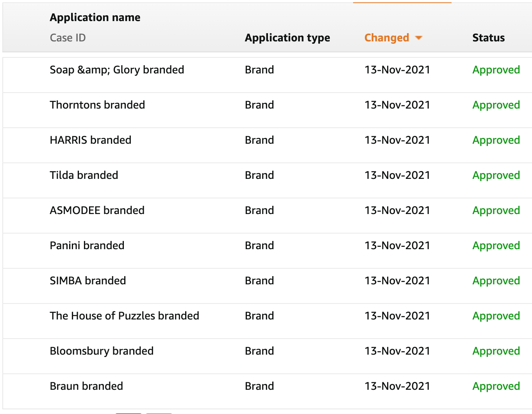
Task: Select the Approved status for Soap & Glory
Action: 496,70
